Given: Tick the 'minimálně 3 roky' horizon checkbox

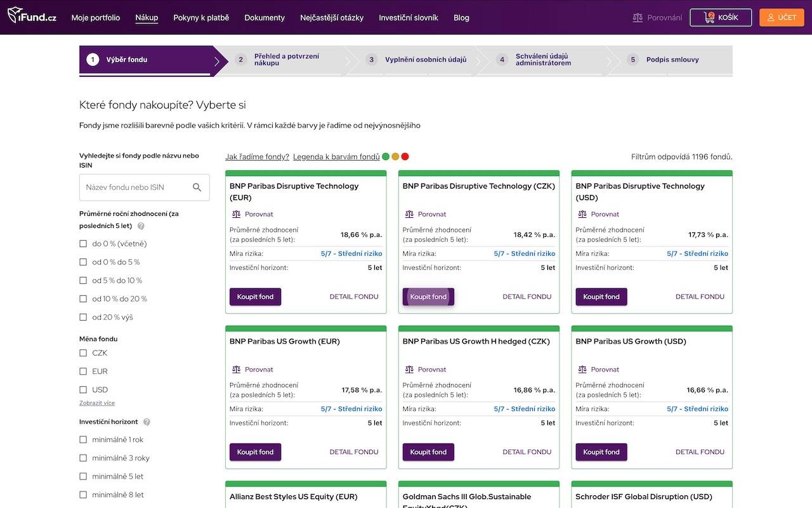Looking at the screenshot, I should click(x=83, y=458).
